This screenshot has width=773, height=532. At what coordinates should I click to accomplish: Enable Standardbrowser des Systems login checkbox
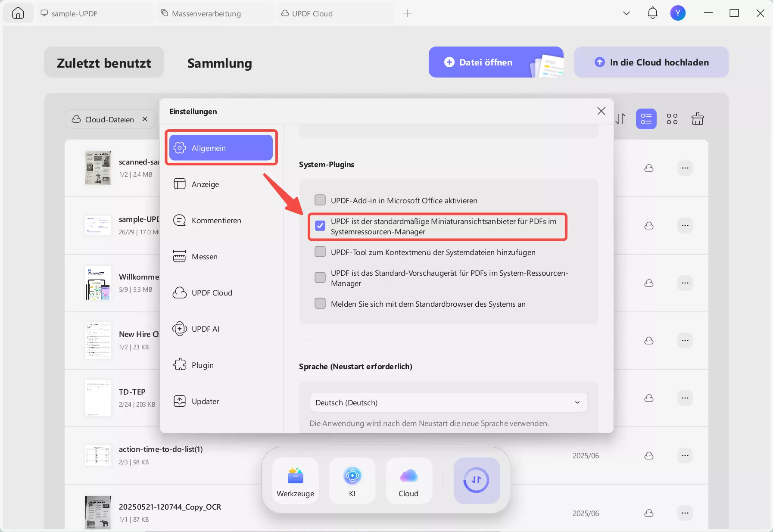tap(320, 303)
